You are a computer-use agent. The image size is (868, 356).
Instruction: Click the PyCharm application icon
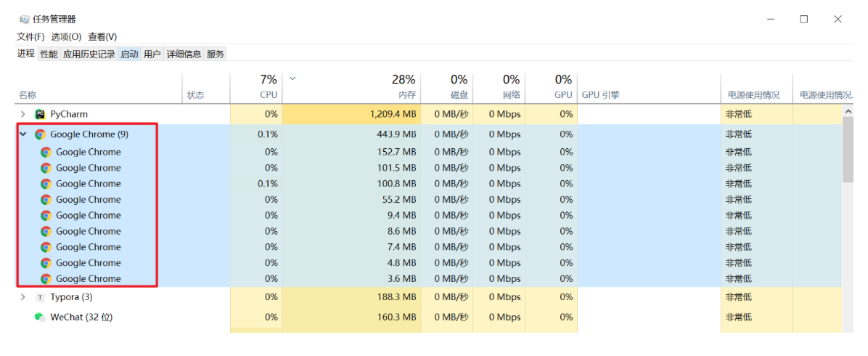tap(39, 113)
